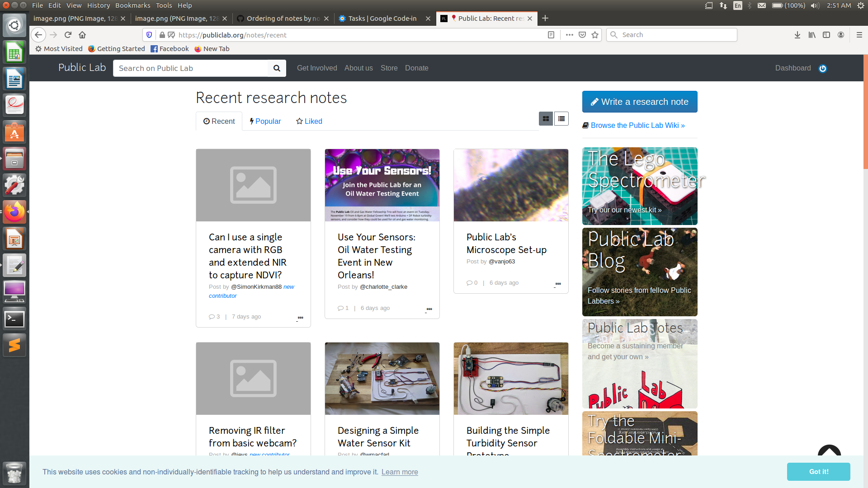The width and height of the screenshot is (868, 488).
Task: Switch to grid view layout
Action: click(546, 119)
